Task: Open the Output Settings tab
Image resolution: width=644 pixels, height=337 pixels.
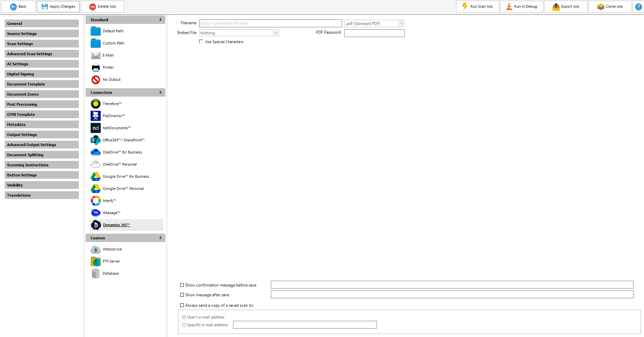Action: pyautogui.click(x=41, y=135)
